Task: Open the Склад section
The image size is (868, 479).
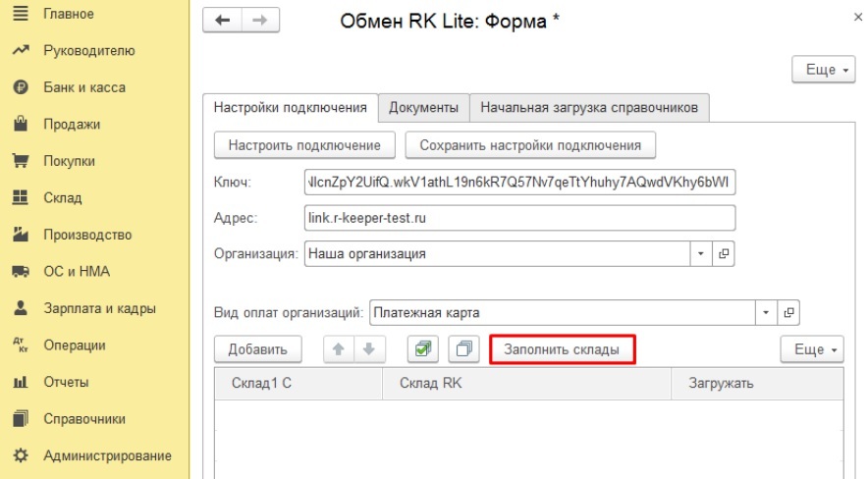Action: pyautogui.click(x=63, y=197)
